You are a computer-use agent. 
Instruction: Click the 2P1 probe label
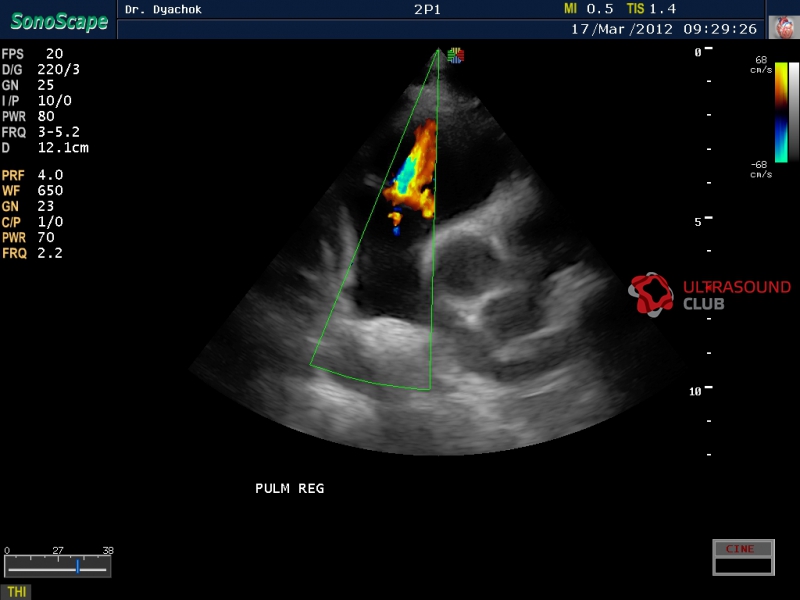click(427, 9)
